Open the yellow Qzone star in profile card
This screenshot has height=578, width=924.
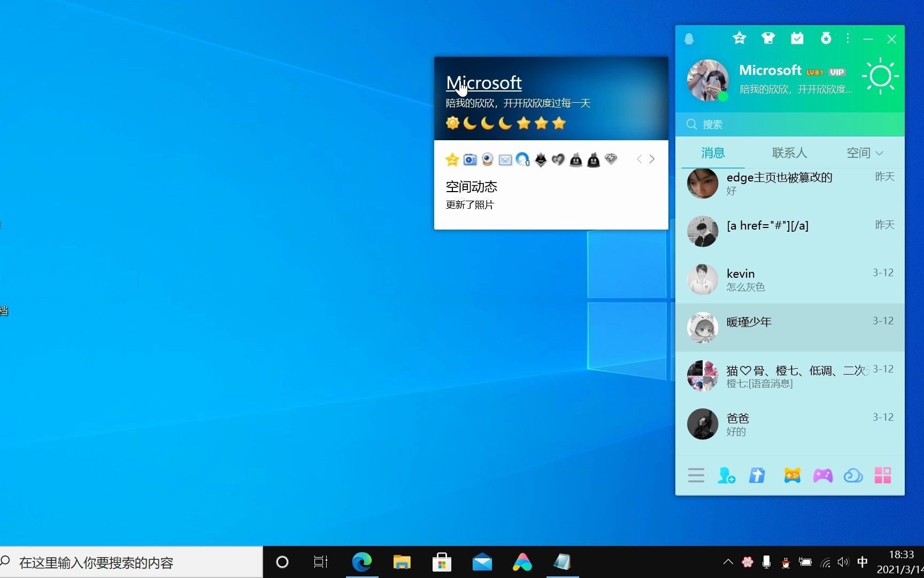(x=452, y=159)
